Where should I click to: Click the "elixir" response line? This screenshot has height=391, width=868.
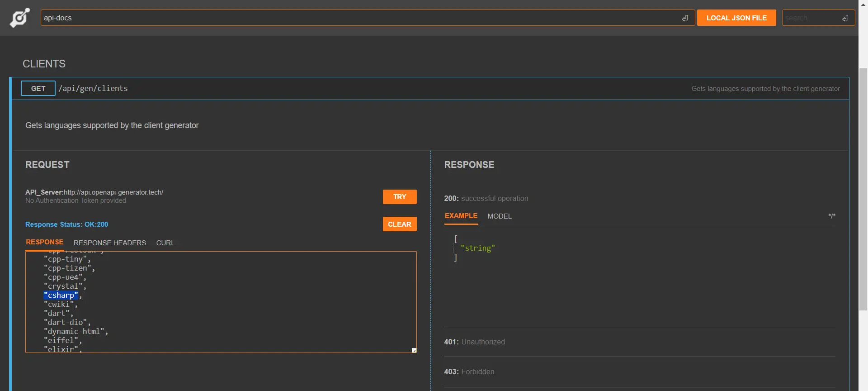[63, 349]
